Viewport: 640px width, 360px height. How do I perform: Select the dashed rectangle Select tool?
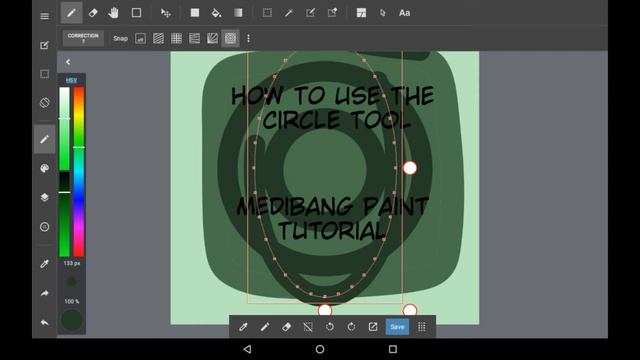tap(267, 13)
